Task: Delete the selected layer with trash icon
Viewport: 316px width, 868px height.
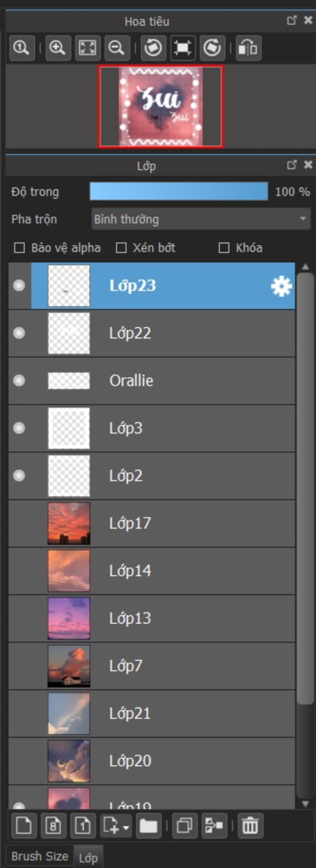Action: pyautogui.click(x=250, y=826)
